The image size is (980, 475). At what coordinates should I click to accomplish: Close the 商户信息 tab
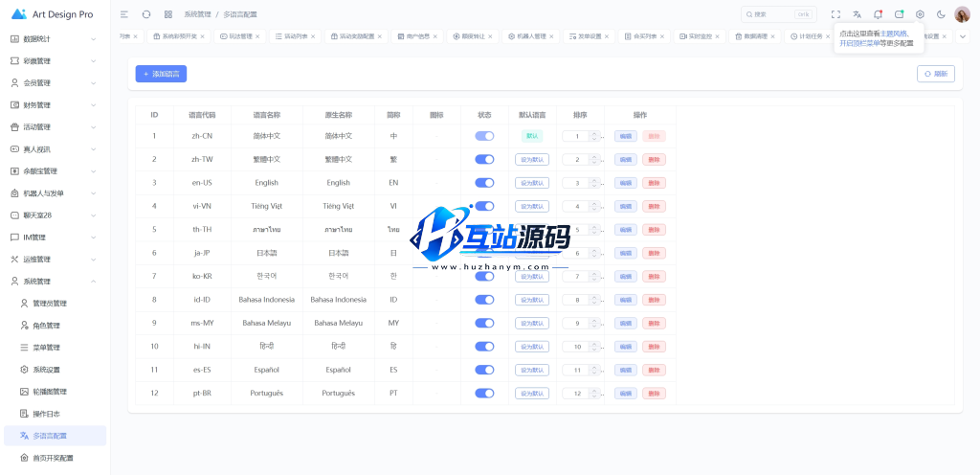pyautogui.click(x=434, y=36)
